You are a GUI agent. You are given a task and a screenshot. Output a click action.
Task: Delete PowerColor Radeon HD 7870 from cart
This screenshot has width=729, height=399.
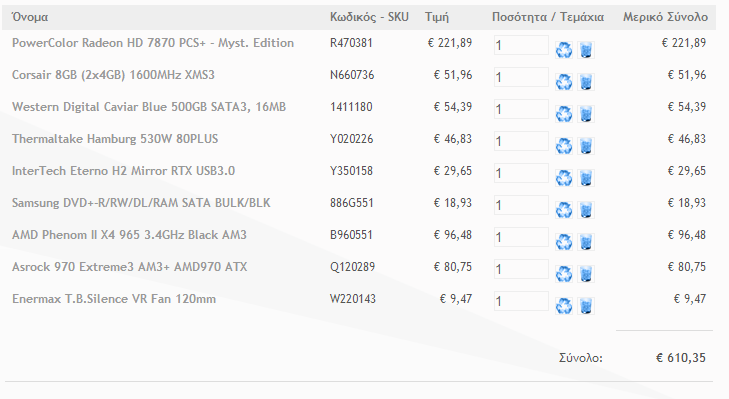pyautogui.click(x=586, y=50)
